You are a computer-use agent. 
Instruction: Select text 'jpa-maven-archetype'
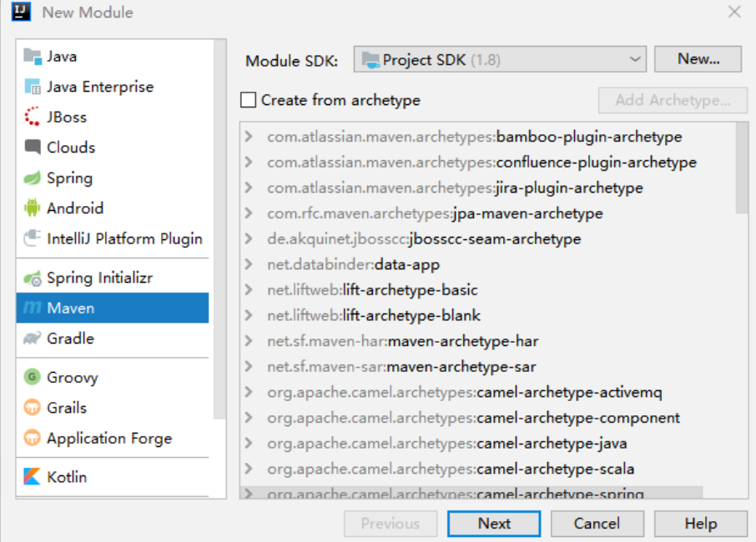(x=528, y=213)
